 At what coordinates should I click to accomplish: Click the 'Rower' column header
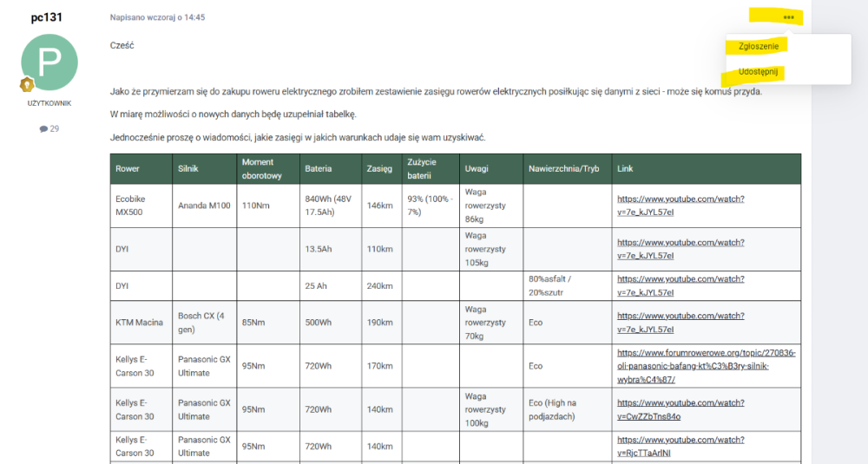click(x=141, y=169)
